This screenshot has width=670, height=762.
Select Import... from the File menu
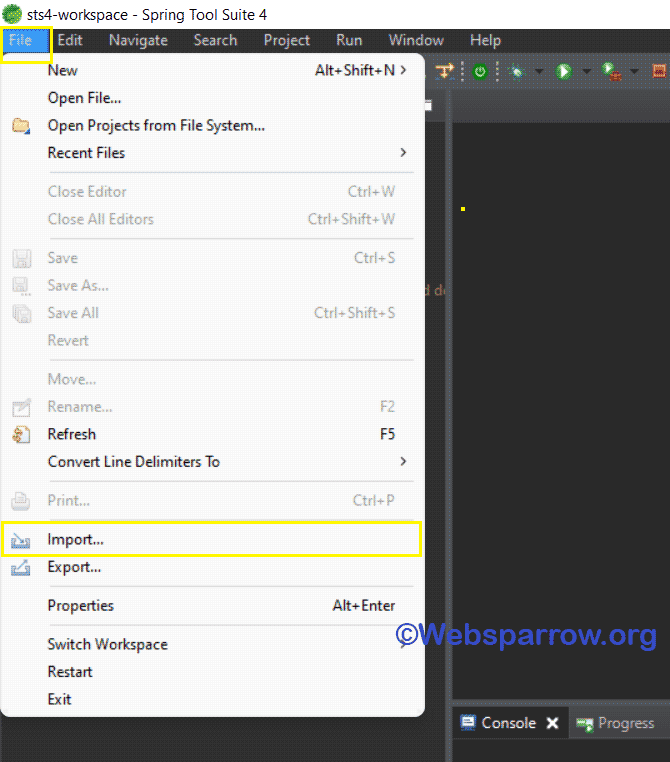point(76,540)
